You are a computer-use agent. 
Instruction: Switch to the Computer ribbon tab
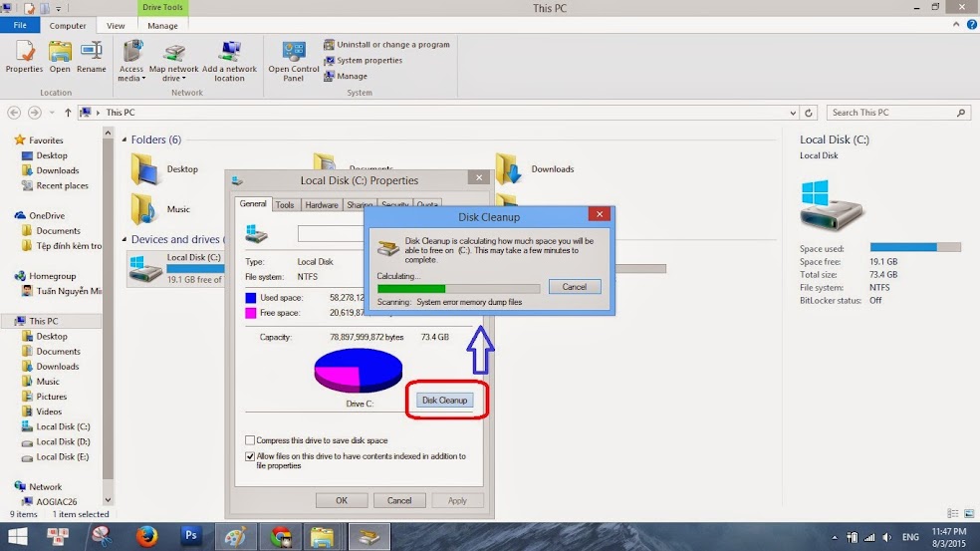[68, 26]
